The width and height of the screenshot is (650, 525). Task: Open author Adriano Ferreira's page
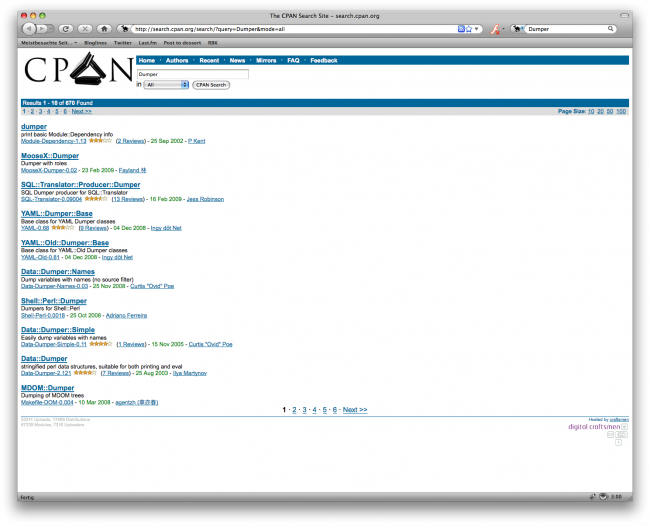pyautogui.click(x=126, y=316)
